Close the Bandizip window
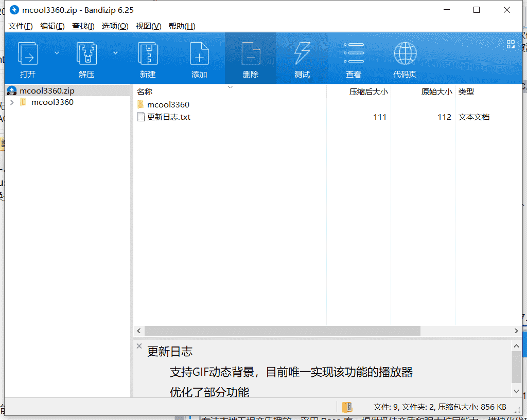This screenshot has height=420, width=527. tap(507, 10)
